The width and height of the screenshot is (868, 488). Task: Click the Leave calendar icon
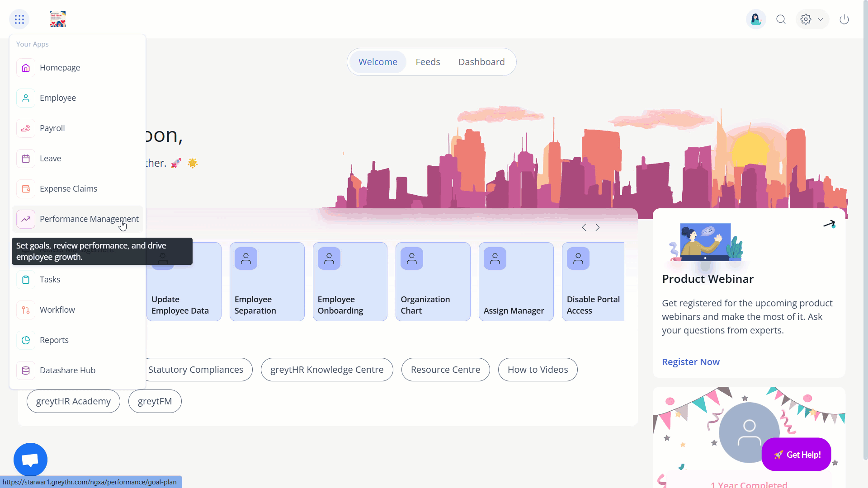click(26, 159)
